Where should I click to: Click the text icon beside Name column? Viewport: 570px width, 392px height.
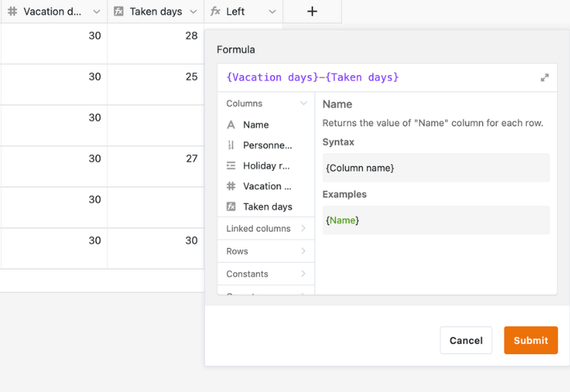231,125
